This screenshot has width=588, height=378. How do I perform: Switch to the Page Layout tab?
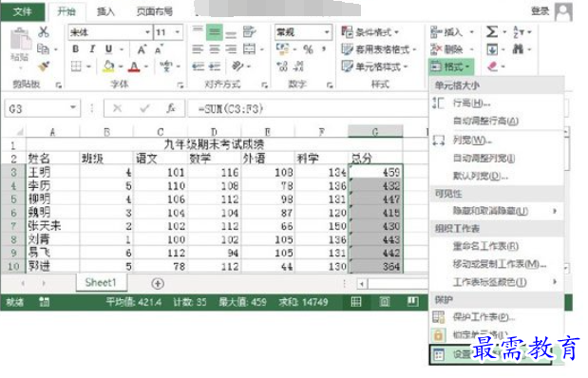[x=155, y=11]
